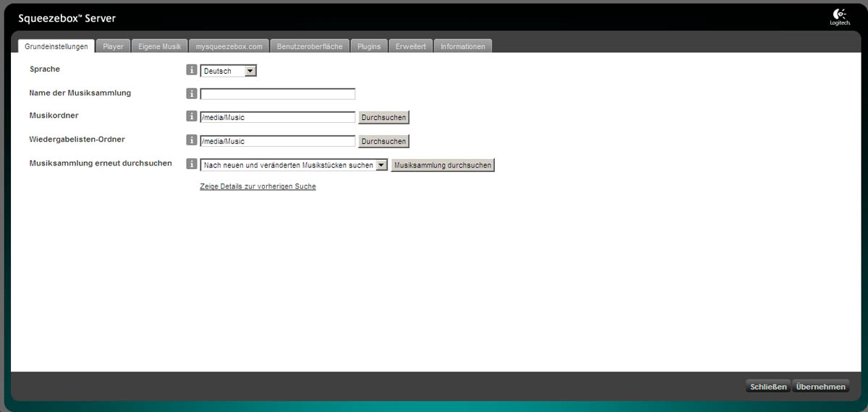Screen dimensions: 868x412
Task: Expand the rescan mode dropdown
Action: tap(294, 165)
